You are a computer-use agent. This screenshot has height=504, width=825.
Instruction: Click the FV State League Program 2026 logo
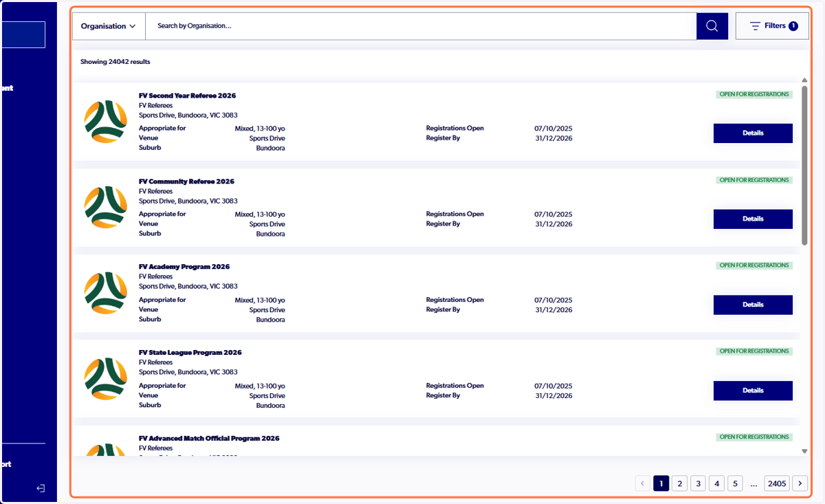click(106, 379)
